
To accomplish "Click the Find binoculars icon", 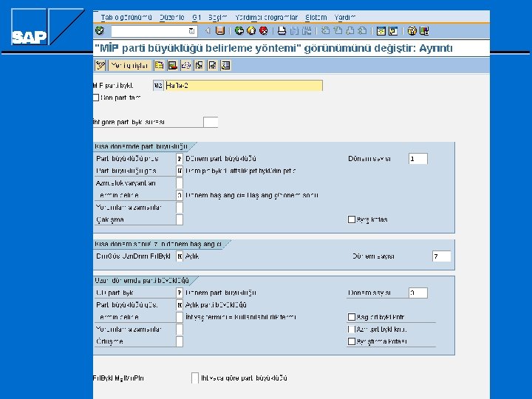I will click(x=294, y=31).
